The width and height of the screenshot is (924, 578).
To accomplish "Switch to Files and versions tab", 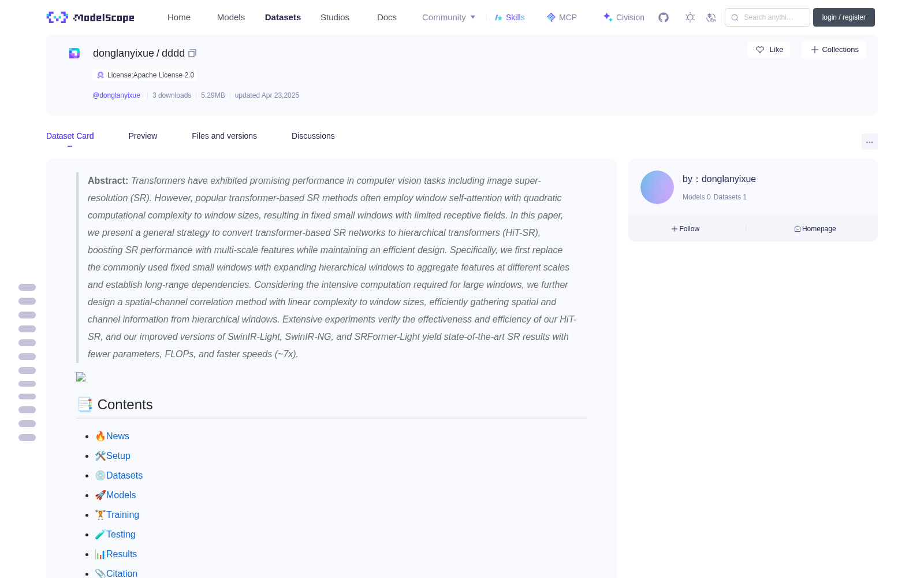I will click(224, 136).
